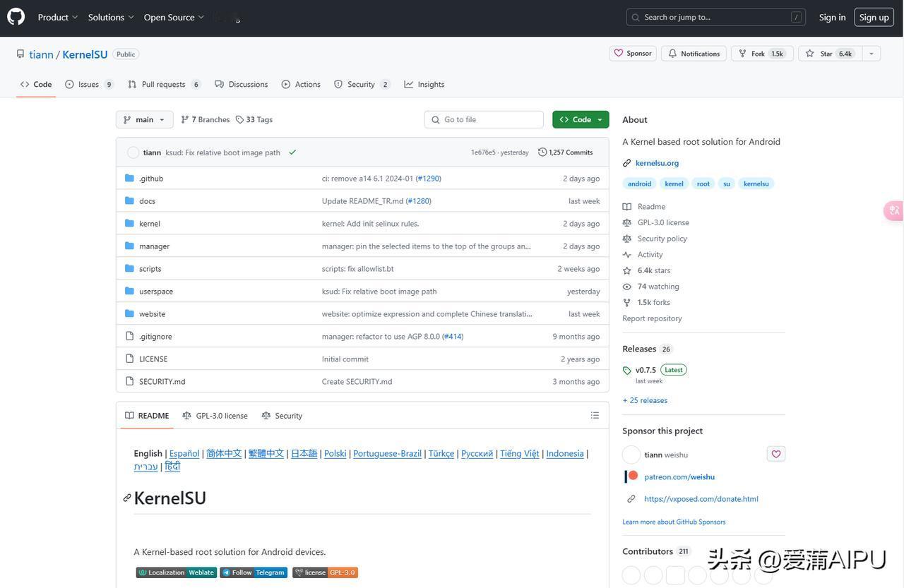Image resolution: width=904 pixels, height=588 pixels.
Task: Open the Discussions tab
Action: tap(242, 85)
